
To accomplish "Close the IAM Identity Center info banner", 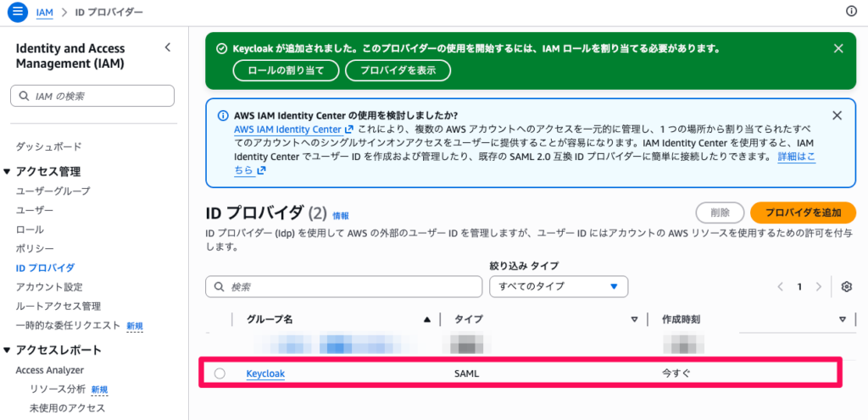I will coord(837,115).
